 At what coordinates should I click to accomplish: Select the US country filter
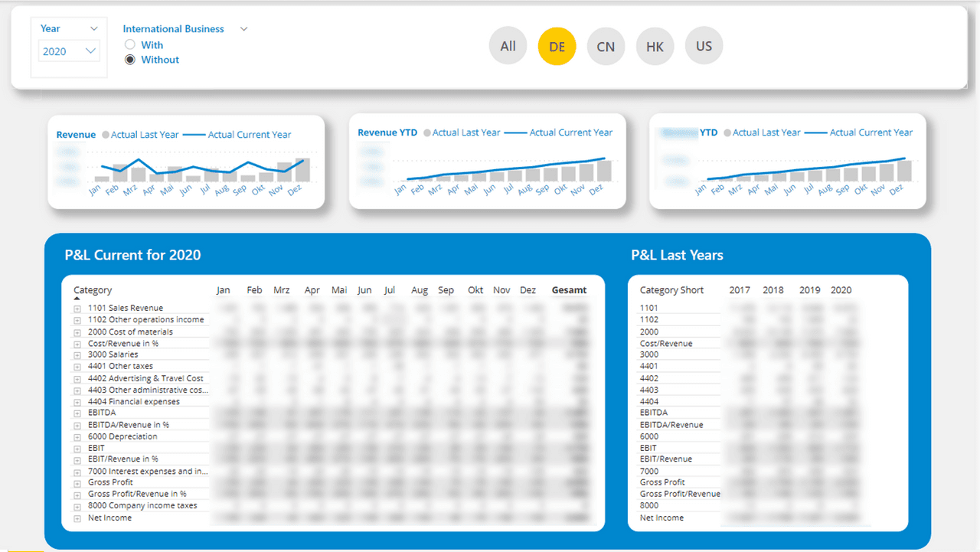point(704,46)
